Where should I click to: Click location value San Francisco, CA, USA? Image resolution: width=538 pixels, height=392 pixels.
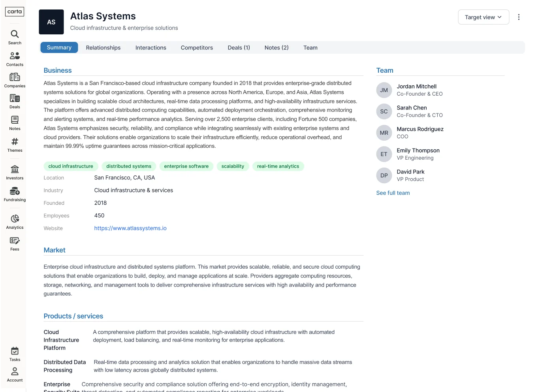tap(124, 177)
